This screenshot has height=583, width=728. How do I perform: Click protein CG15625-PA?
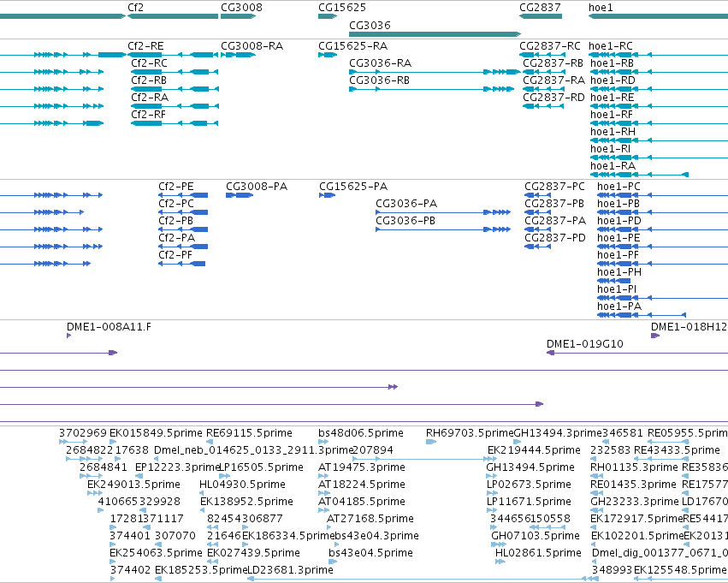click(353, 187)
